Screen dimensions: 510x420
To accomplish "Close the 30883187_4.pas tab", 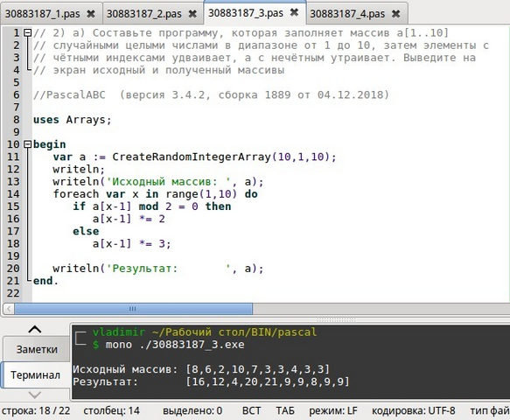I will (395, 14).
